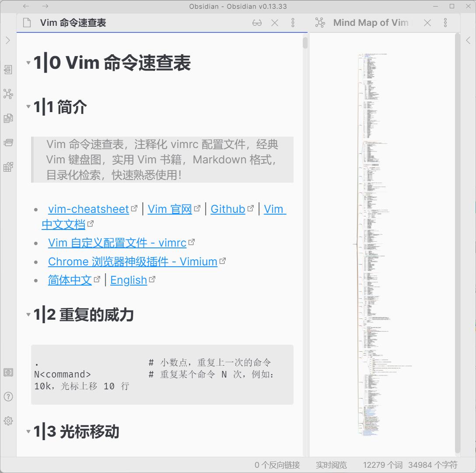Click the review flashcards ribbon icon
Image resolution: width=476 pixels, height=473 pixels.
click(x=8, y=142)
